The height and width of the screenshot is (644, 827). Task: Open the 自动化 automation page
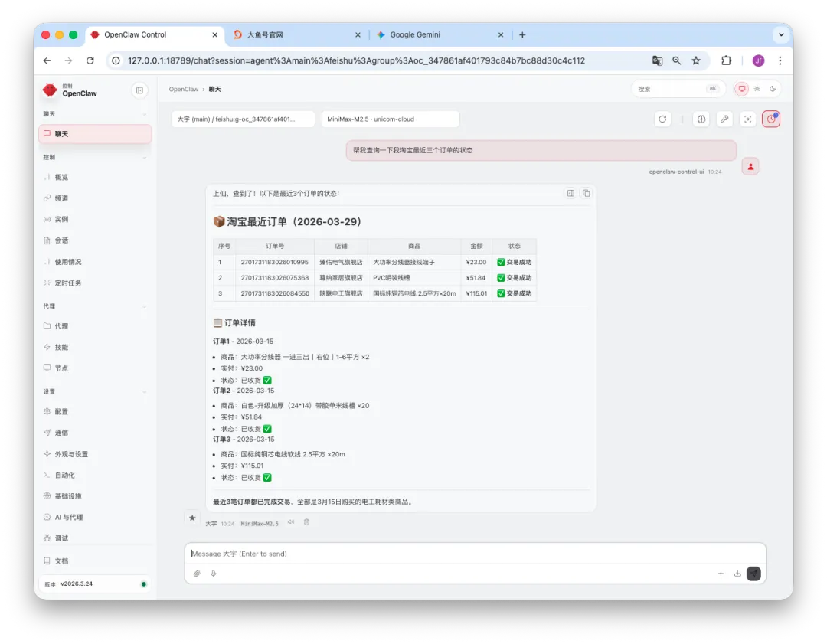(x=64, y=476)
